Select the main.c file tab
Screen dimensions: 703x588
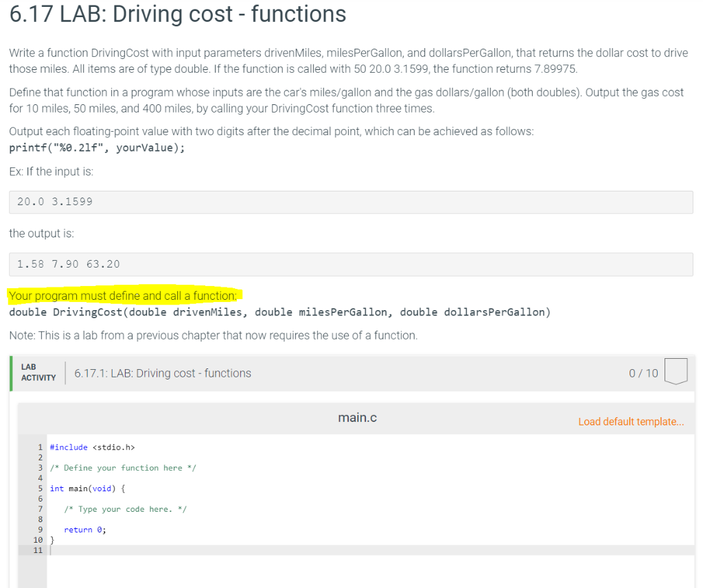pos(357,417)
